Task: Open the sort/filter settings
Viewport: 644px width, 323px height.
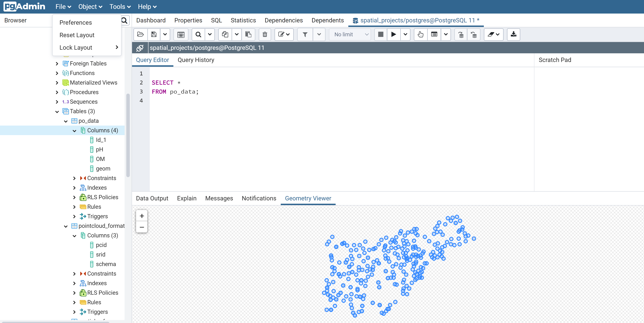Action: coord(305,35)
